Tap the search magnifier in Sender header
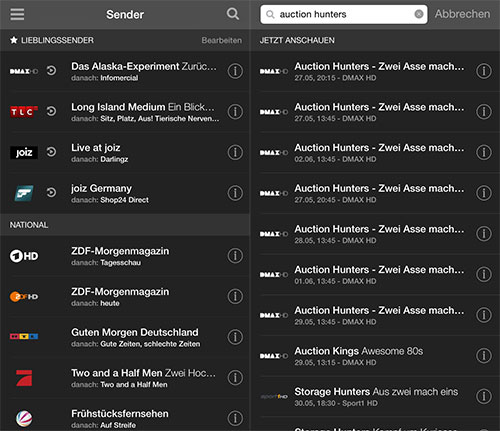Viewport: 500px width, 431px height. (233, 14)
